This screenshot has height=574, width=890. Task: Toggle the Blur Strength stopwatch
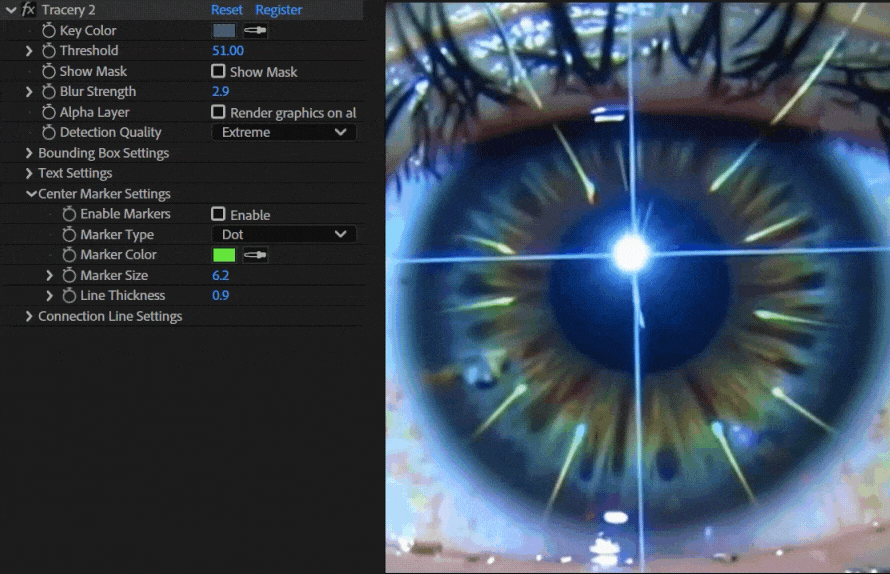(x=49, y=92)
